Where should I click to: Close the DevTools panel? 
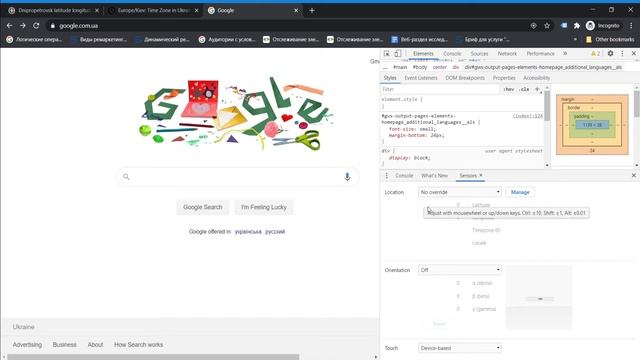(633, 53)
